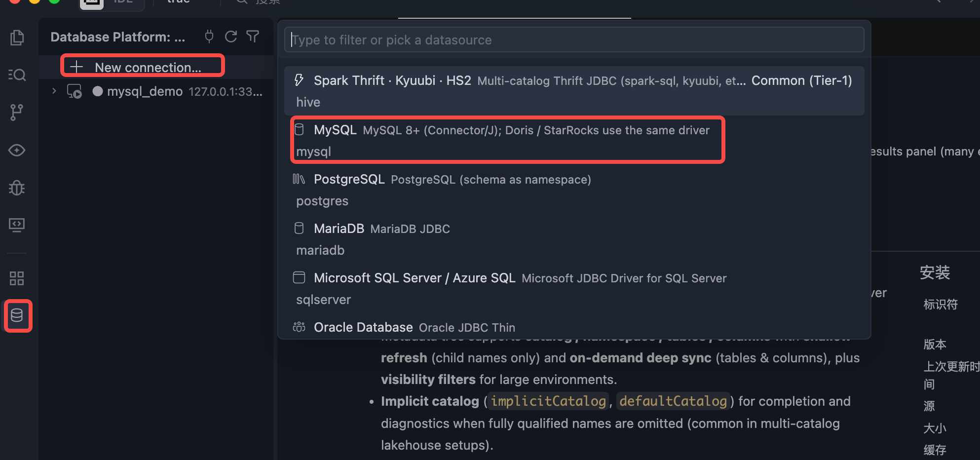Refresh the Database Platform connections list

coord(231,37)
